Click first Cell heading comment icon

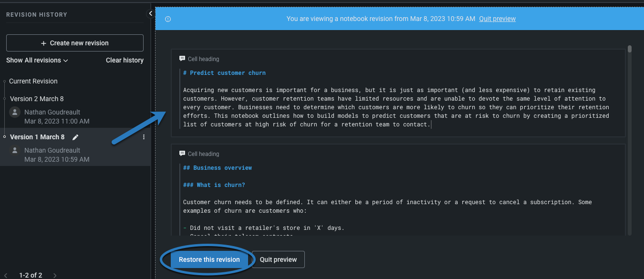coord(182,59)
